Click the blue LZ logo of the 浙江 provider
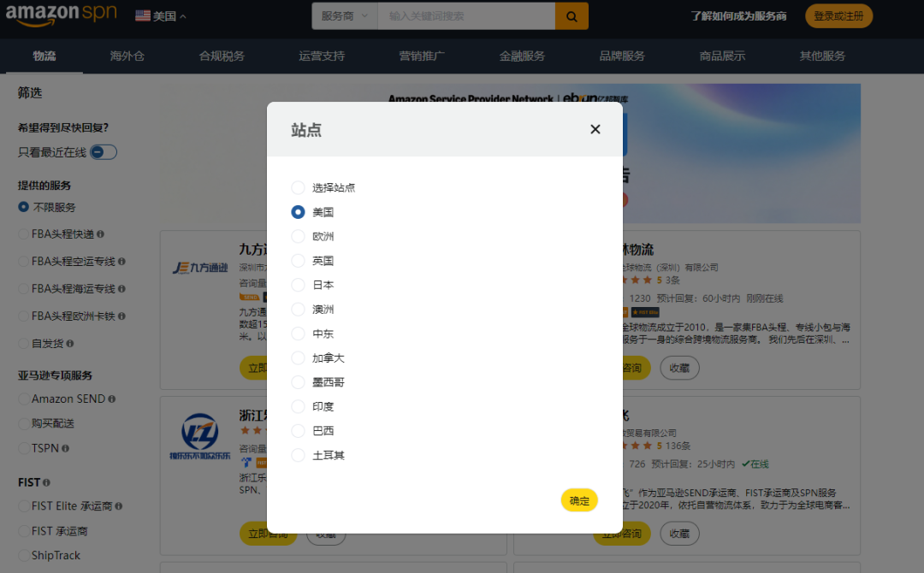This screenshot has height=573, width=924. 199,436
